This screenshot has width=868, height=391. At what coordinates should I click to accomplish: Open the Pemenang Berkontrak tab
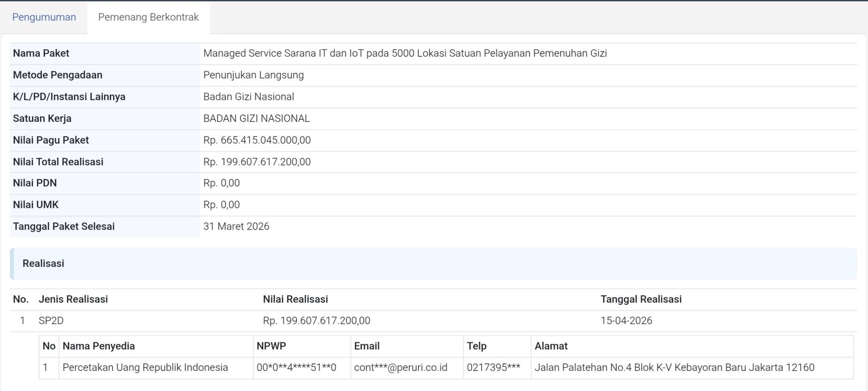tap(148, 17)
